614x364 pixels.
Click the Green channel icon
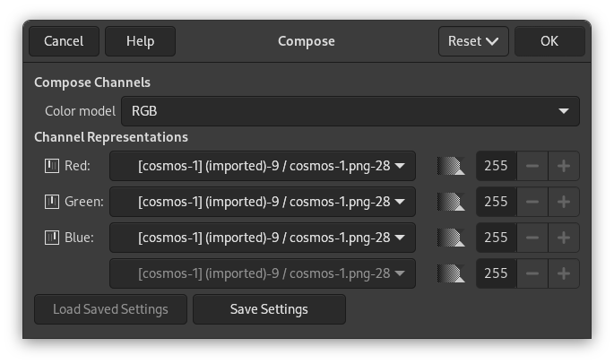click(51, 202)
